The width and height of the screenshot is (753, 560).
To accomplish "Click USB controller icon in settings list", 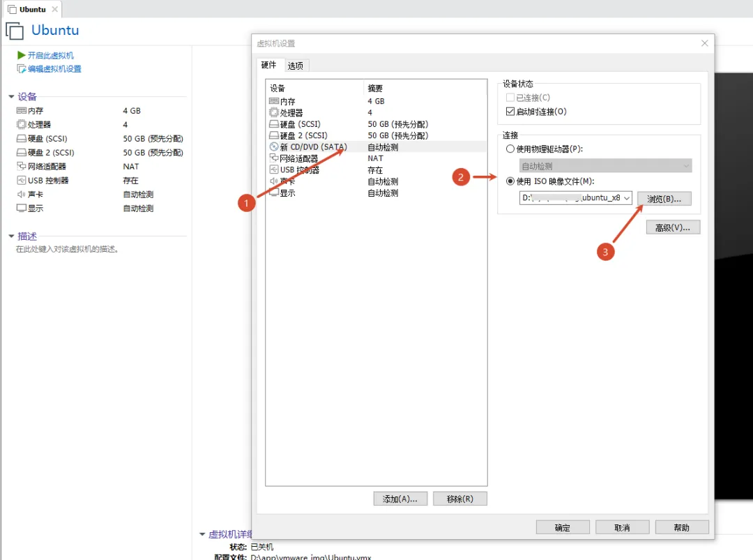I will click(274, 169).
